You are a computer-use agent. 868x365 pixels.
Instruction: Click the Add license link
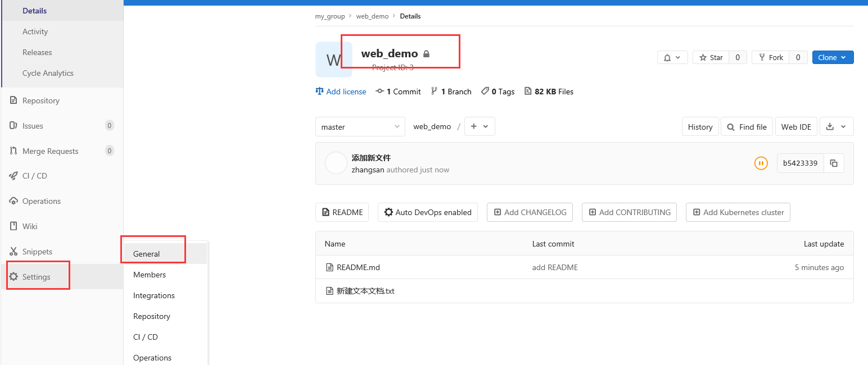click(341, 92)
